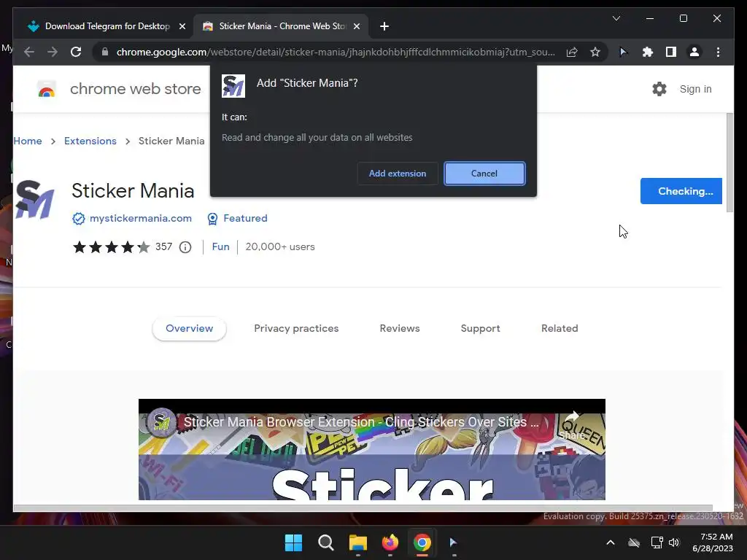Click the Chrome taskbar icon
The image size is (747, 560).
422,542
